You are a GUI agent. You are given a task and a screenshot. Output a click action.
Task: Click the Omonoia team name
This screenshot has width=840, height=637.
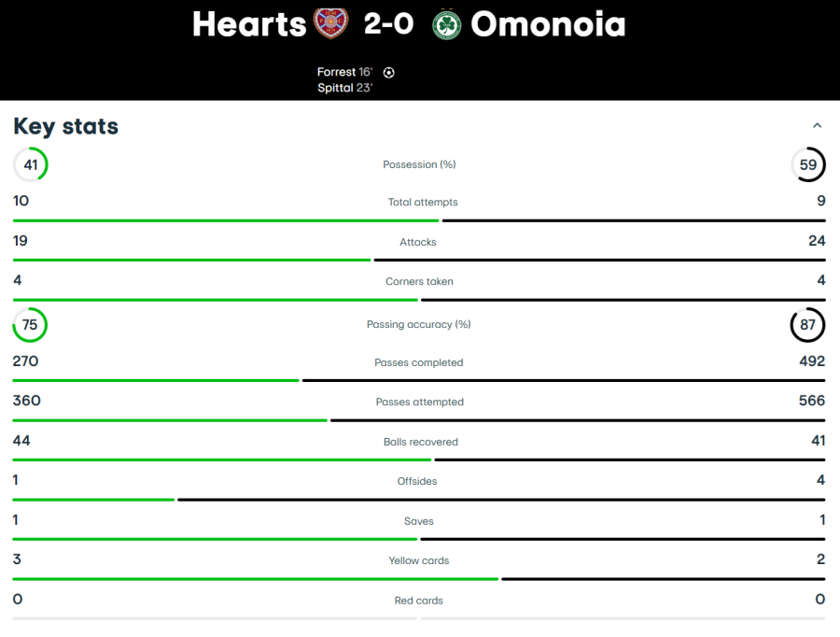pos(548,24)
